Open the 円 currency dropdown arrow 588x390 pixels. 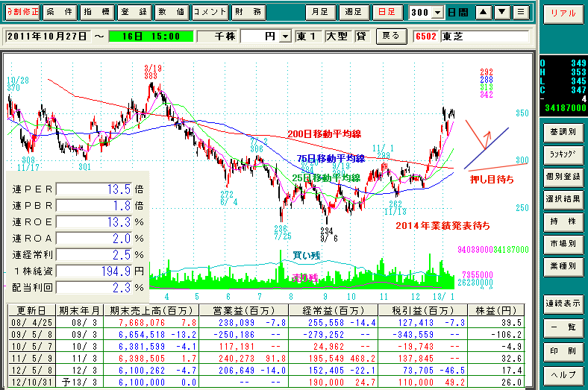[285, 37]
